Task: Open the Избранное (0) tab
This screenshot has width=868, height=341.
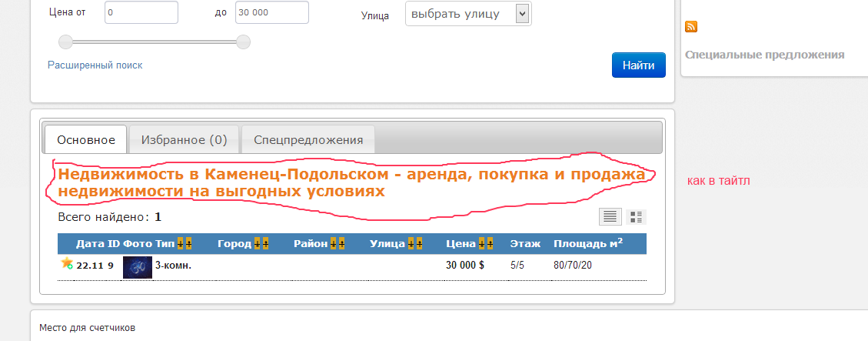Action: tap(185, 140)
